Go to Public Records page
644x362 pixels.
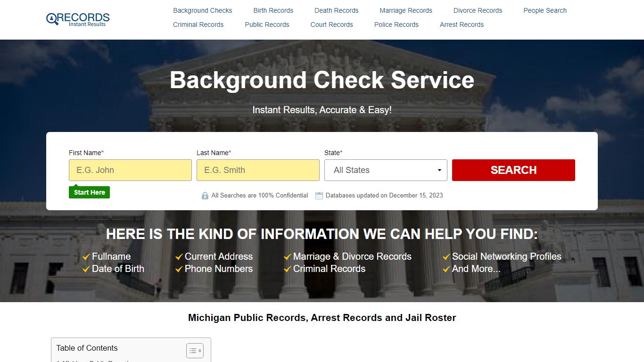pos(267,25)
